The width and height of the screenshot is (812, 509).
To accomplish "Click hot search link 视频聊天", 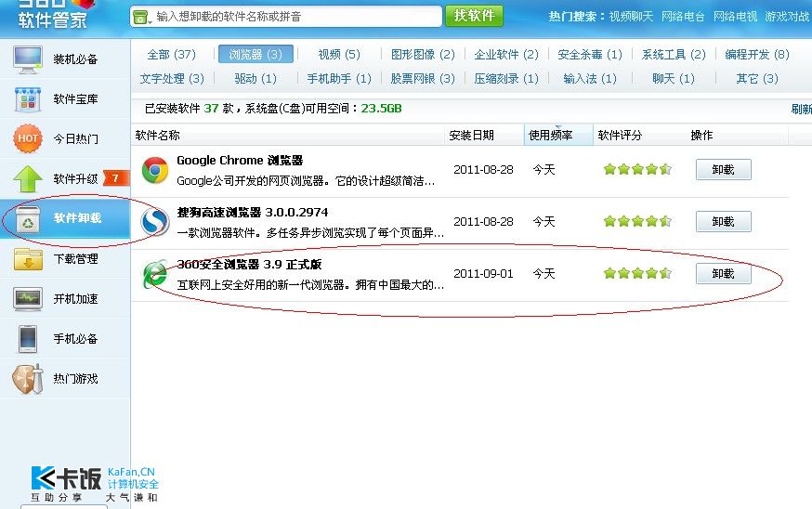I will (x=631, y=17).
